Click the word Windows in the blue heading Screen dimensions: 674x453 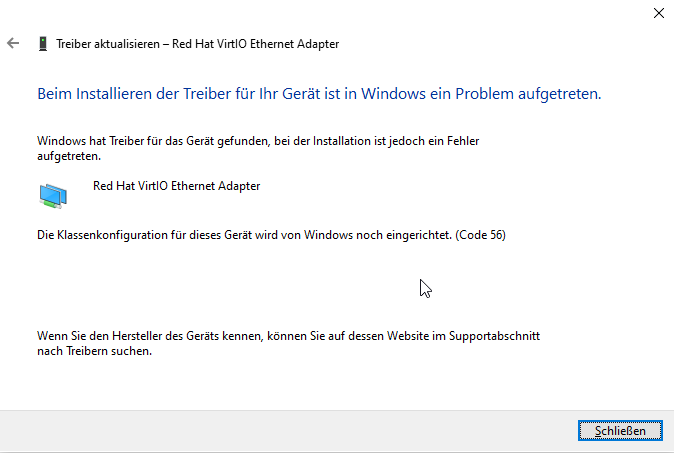pyautogui.click(x=393, y=94)
